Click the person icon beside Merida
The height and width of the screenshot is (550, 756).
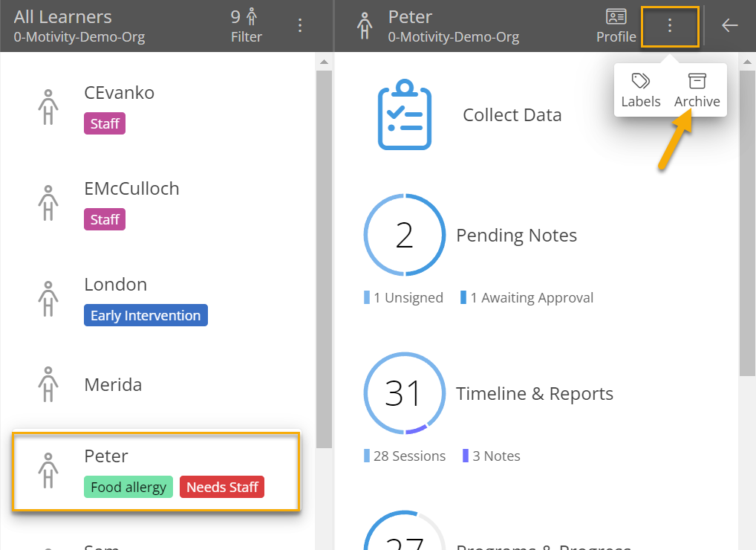click(48, 384)
